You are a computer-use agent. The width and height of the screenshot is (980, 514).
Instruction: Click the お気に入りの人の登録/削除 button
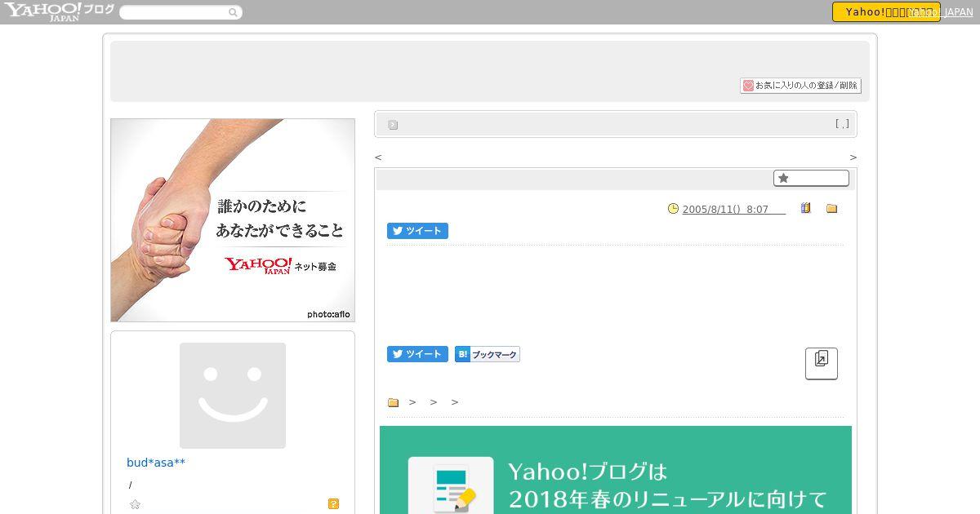point(800,86)
